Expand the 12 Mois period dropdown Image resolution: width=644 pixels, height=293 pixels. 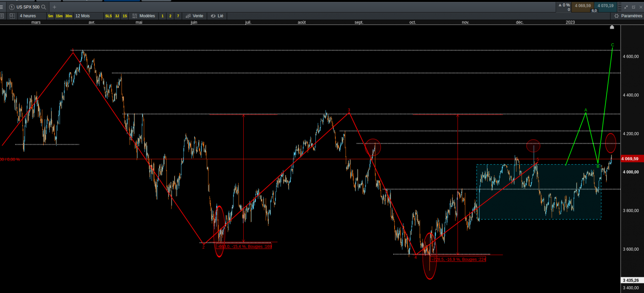[83, 16]
